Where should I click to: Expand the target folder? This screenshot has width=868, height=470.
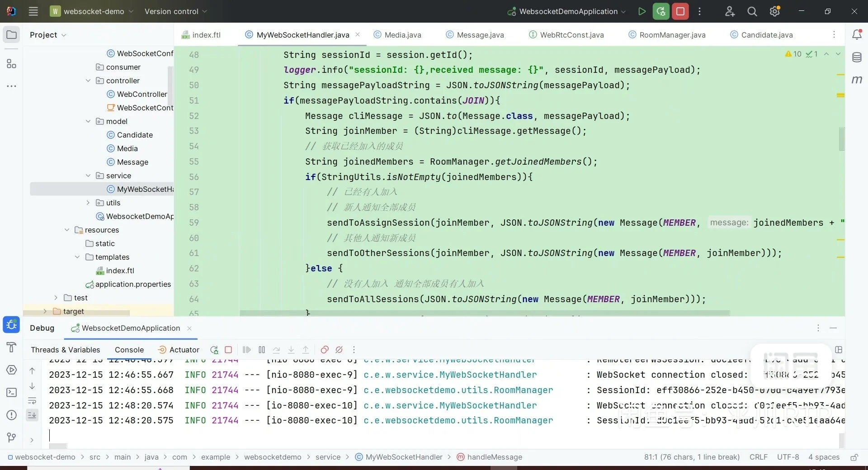click(x=45, y=311)
